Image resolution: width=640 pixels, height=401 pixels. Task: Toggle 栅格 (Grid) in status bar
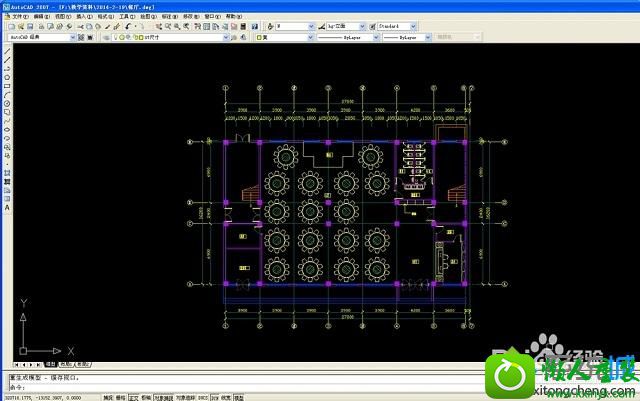(x=120, y=397)
